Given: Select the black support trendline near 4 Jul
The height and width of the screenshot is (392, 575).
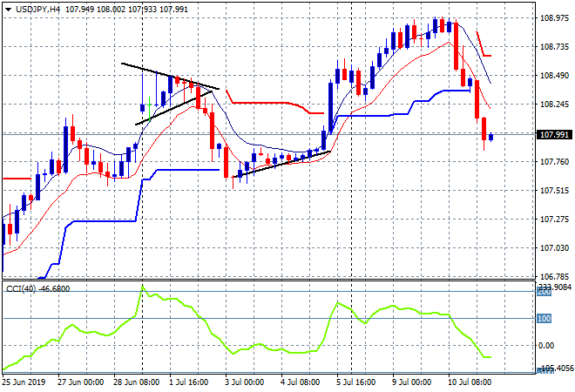Looking at the screenshot, I should click(x=282, y=165).
